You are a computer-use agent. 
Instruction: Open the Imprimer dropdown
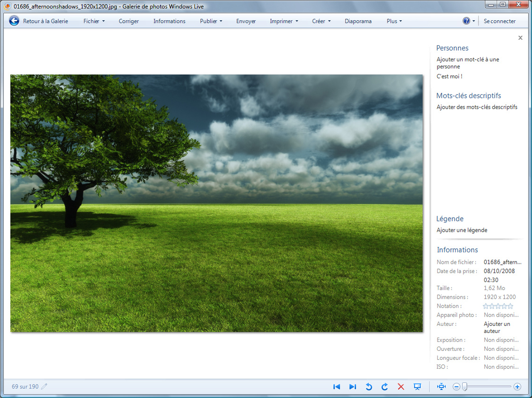pos(284,21)
